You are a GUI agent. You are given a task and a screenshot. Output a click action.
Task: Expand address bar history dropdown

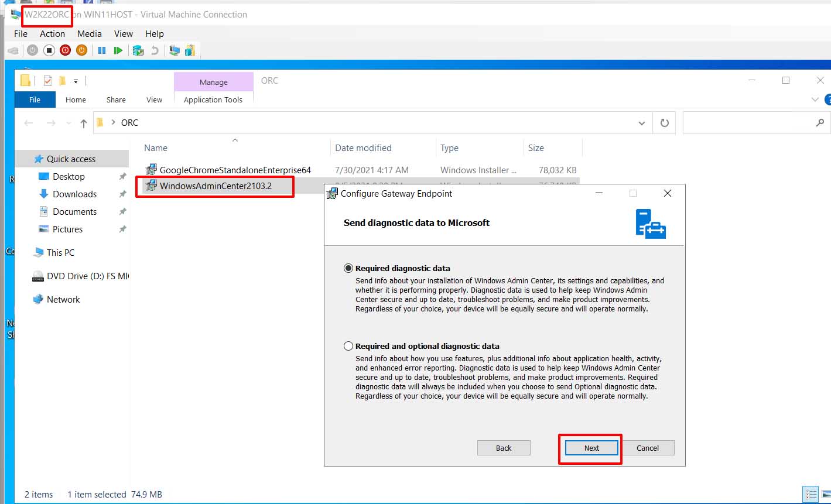[642, 123]
